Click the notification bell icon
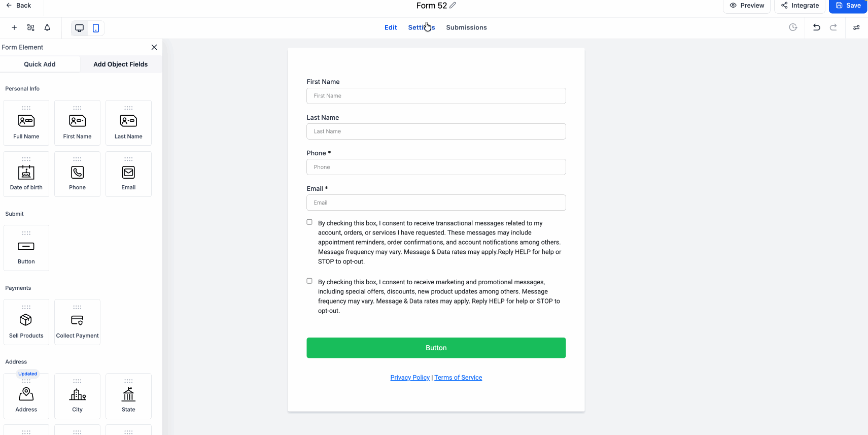868x435 pixels. tap(47, 28)
